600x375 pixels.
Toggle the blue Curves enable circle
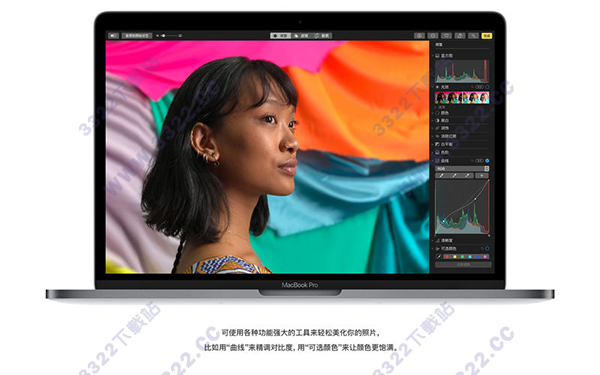click(x=487, y=161)
